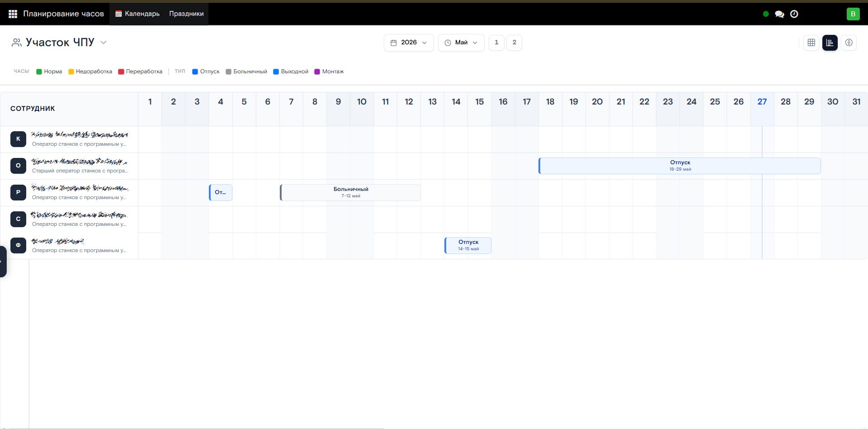Click the О employee avatar
Screen dimensions: 868x429
18,166
